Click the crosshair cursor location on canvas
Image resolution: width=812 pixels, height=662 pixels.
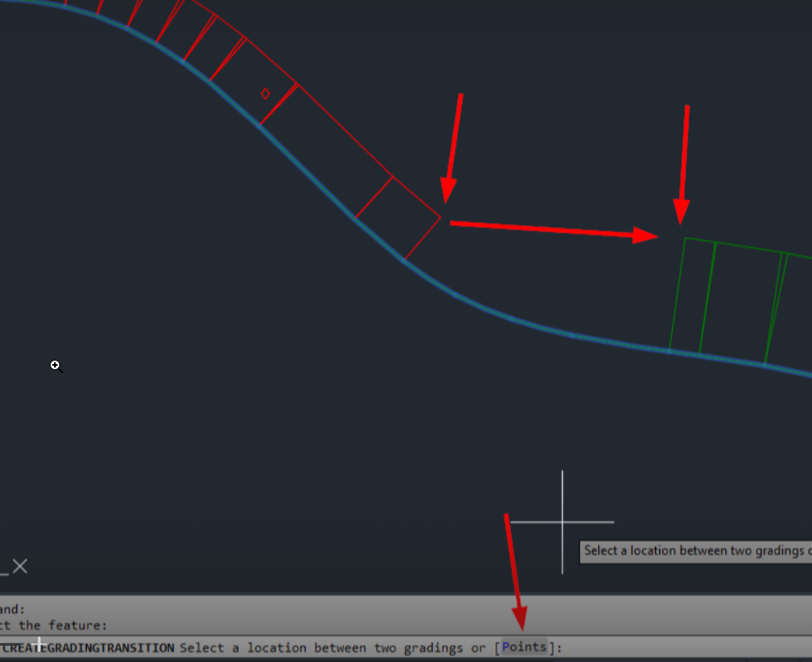(562, 520)
